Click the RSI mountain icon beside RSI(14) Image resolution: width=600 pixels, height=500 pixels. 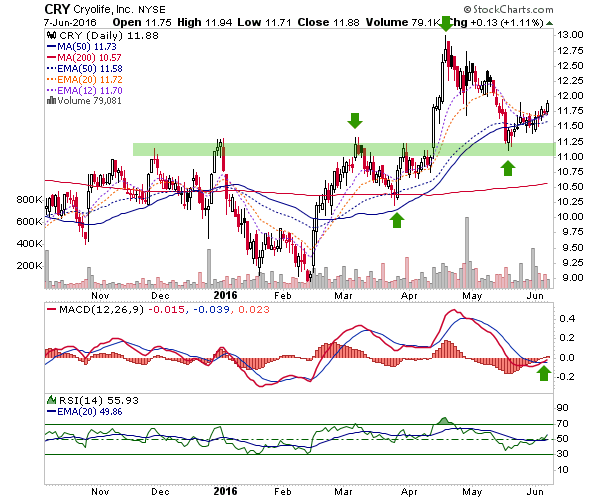point(51,401)
